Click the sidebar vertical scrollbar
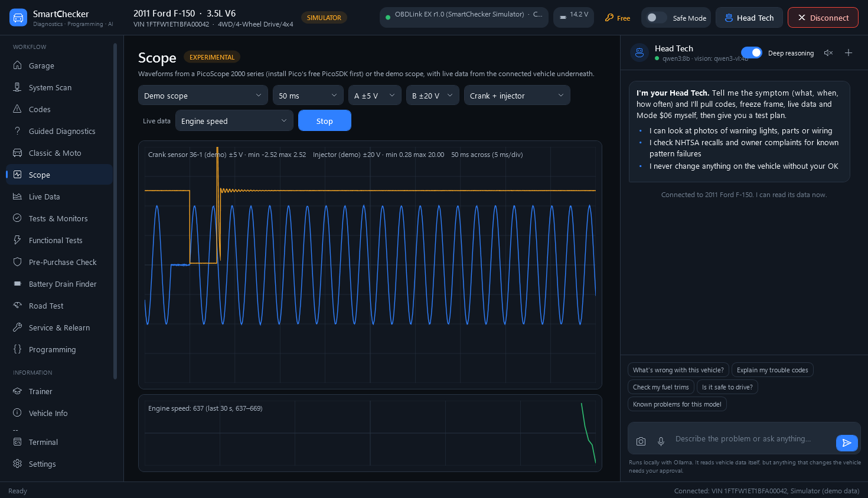This screenshot has width=868, height=498. [115, 211]
